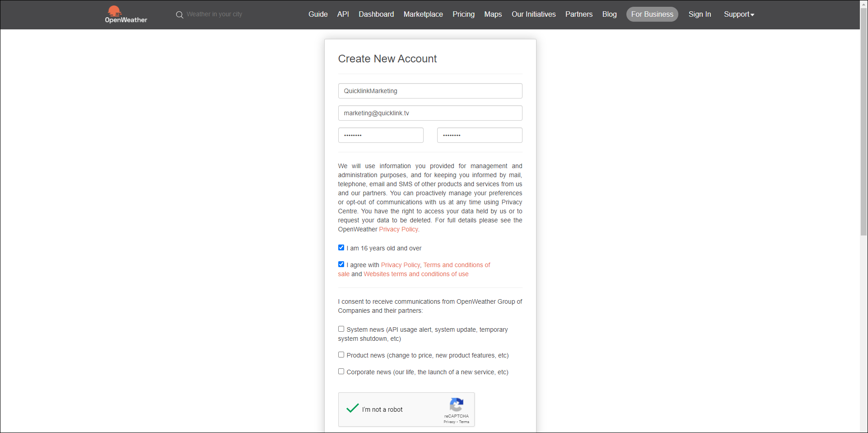Expand the Support dropdown menu

point(738,14)
